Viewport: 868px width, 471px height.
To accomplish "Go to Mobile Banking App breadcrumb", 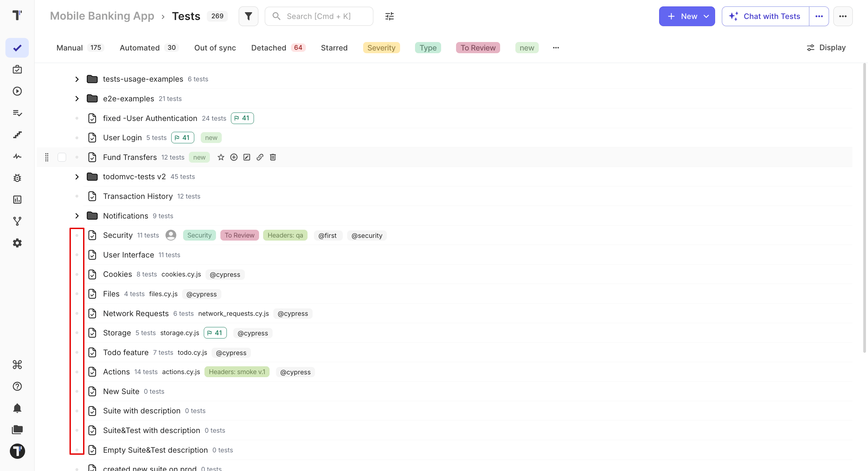I will (102, 16).
